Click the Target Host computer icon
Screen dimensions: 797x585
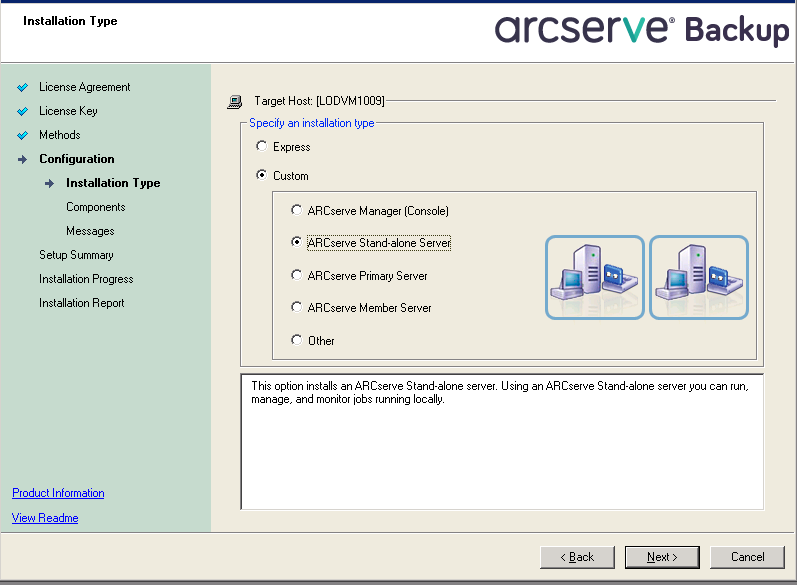coord(234,102)
